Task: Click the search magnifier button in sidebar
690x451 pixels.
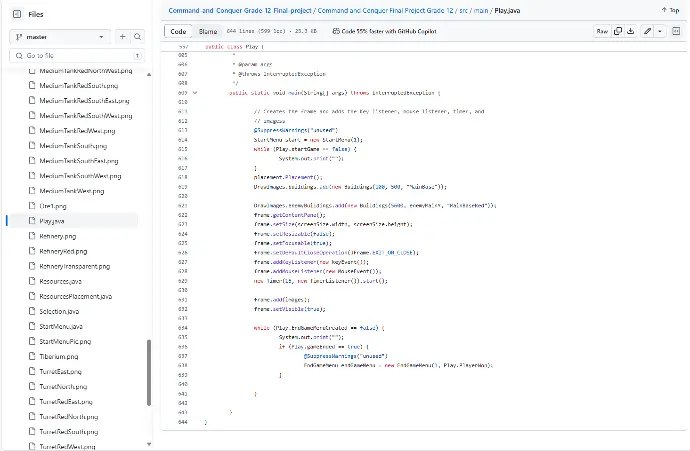Action: click(x=137, y=37)
